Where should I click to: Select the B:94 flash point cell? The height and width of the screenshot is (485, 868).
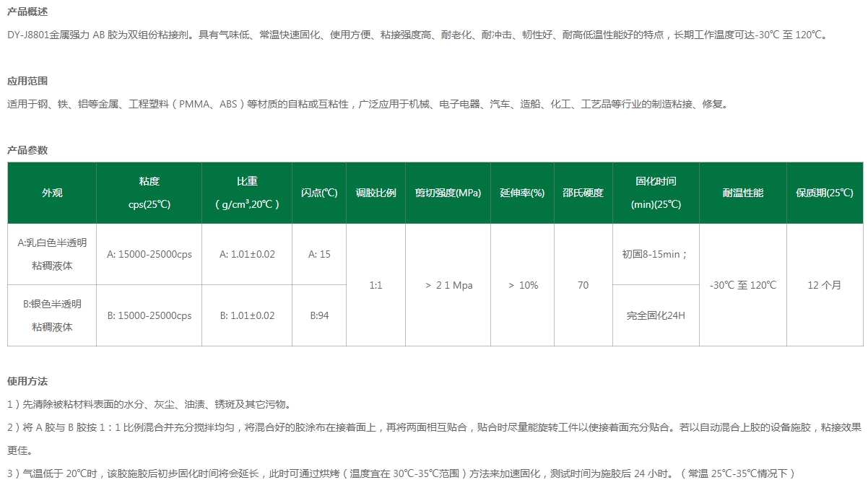point(319,315)
